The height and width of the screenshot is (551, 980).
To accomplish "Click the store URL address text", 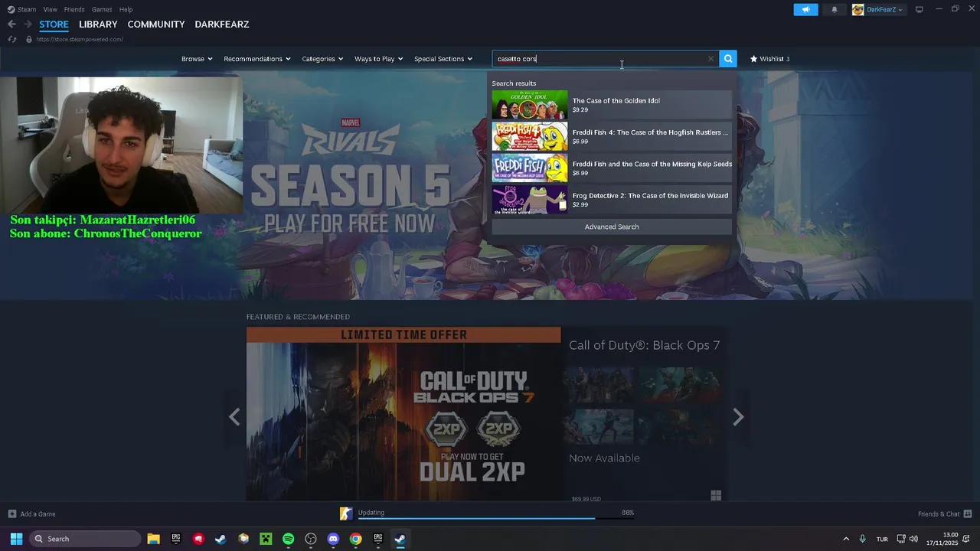I will [x=80, y=39].
